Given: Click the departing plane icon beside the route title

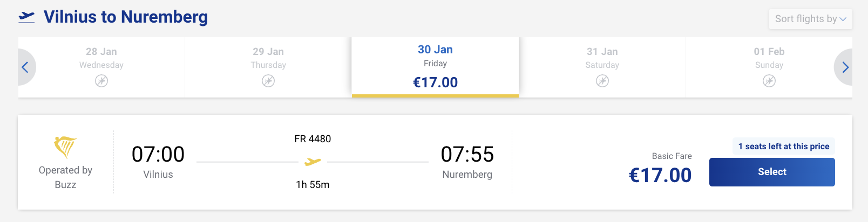Looking at the screenshot, I should click(26, 17).
